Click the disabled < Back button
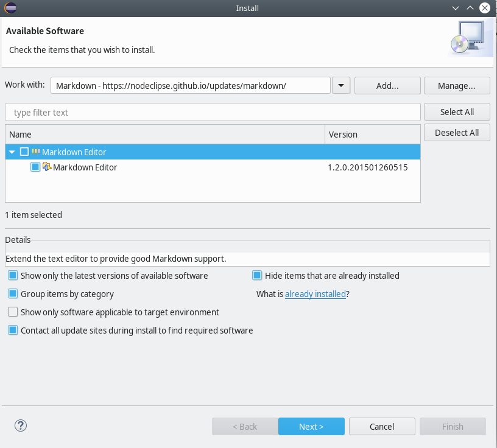This screenshot has width=497, height=448. [245, 427]
